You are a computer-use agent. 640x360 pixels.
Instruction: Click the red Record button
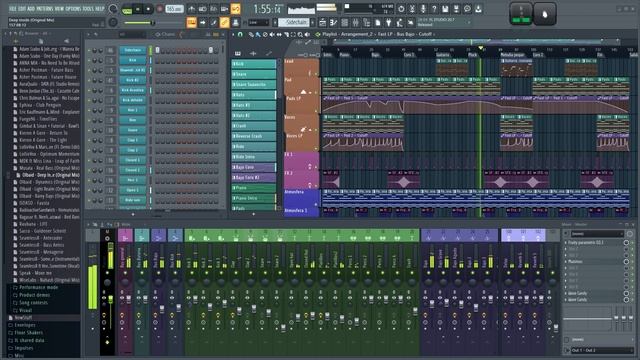point(159,9)
